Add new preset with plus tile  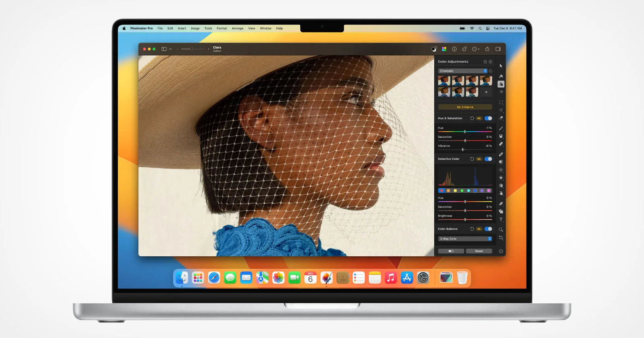pyautogui.click(x=486, y=92)
